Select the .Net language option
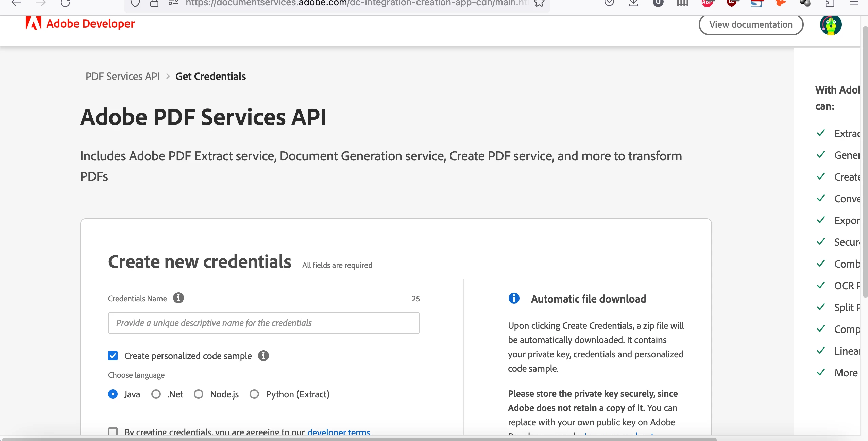This screenshot has height=441, width=868. (x=156, y=394)
